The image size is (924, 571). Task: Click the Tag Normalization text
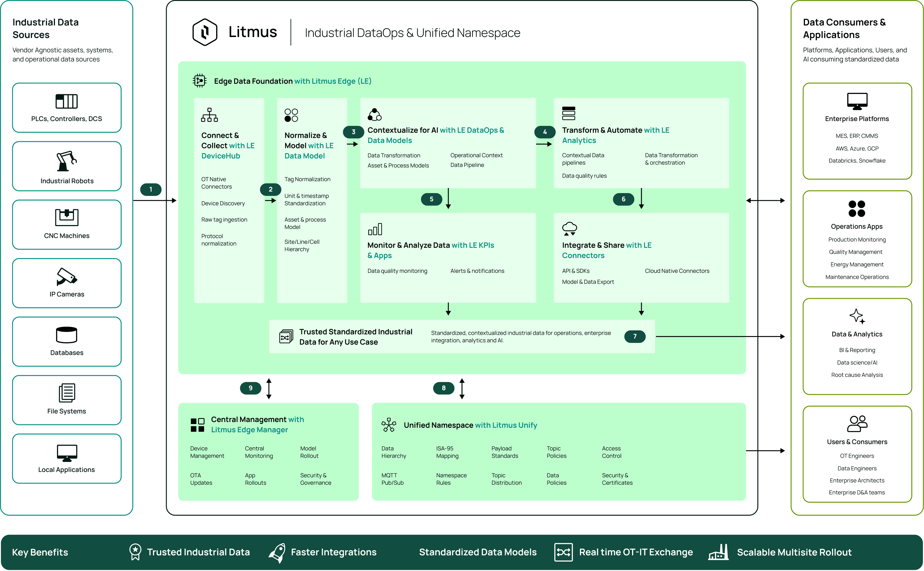click(x=307, y=179)
